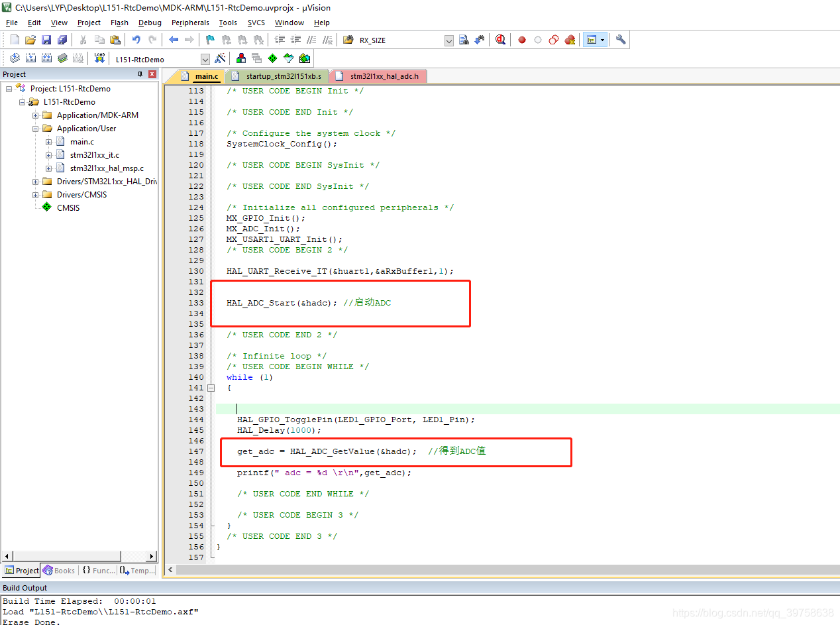Insert a breakpoint using the red dot icon
Image resolution: width=840 pixels, height=625 pixels.
point(522,39)
